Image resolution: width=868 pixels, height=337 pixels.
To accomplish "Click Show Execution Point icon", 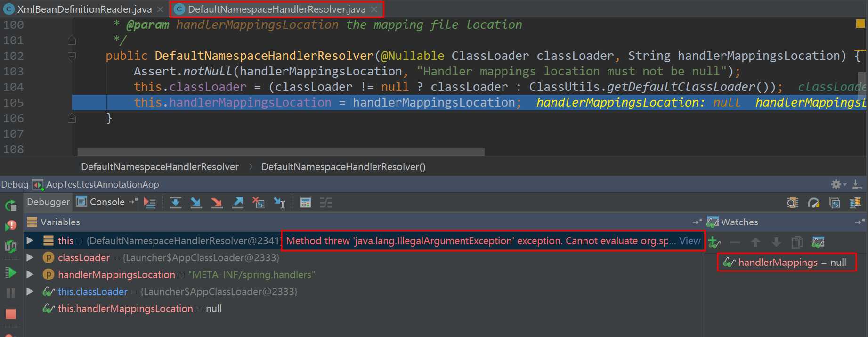I will pyautogui.click(x=150, y=203).
